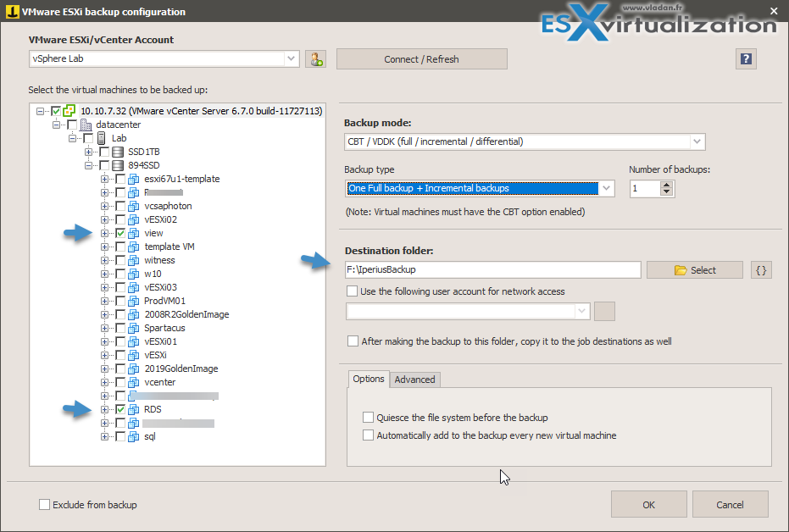Image resolution: width=789 pixels, height=532 pixels.
Task: Check the ProdVM01 checkbox
Action: (120, 302)
